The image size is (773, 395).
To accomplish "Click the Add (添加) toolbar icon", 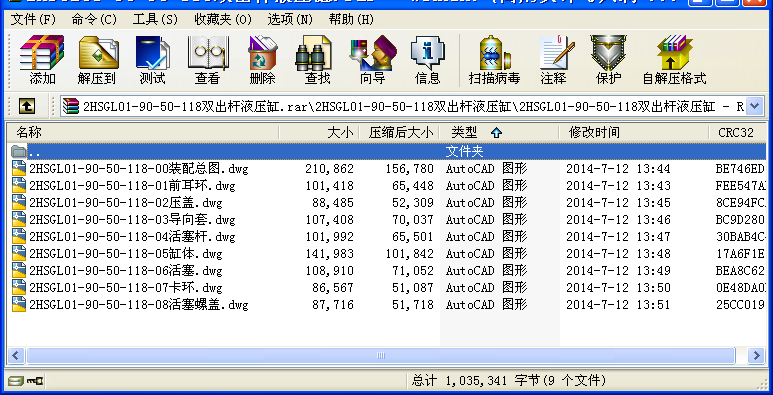I will coord(42,60).
